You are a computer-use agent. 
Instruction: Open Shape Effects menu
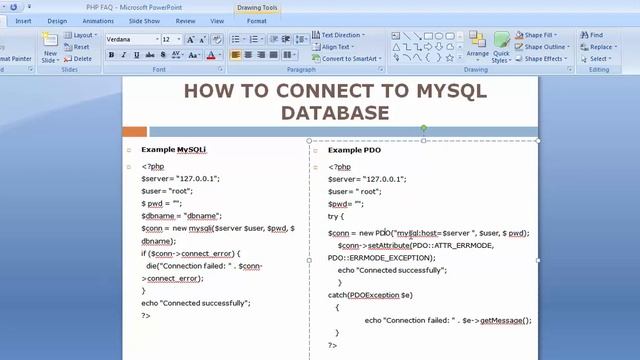coord(541,59)
